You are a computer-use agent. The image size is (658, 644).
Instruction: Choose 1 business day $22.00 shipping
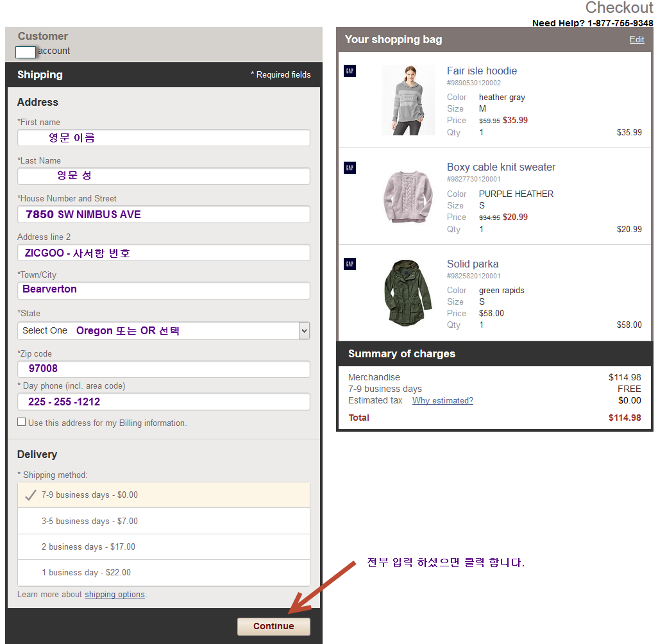164,573
